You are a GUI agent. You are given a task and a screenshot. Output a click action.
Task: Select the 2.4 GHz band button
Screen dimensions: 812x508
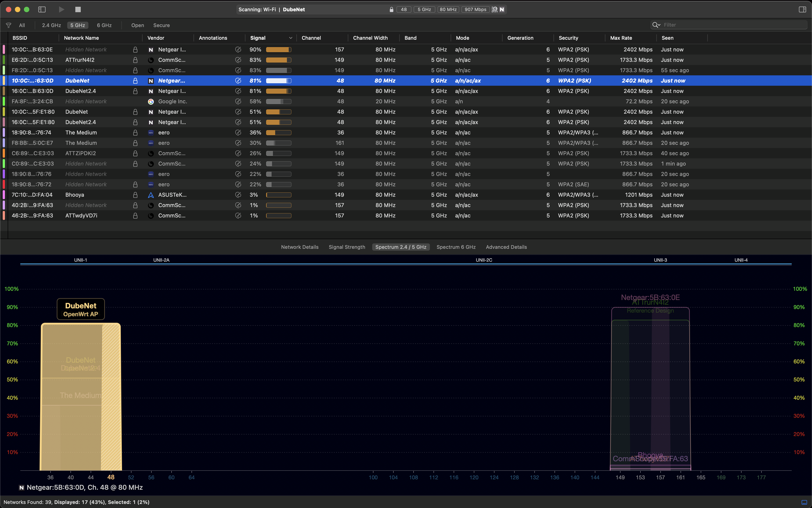click(x=51, y=25)
